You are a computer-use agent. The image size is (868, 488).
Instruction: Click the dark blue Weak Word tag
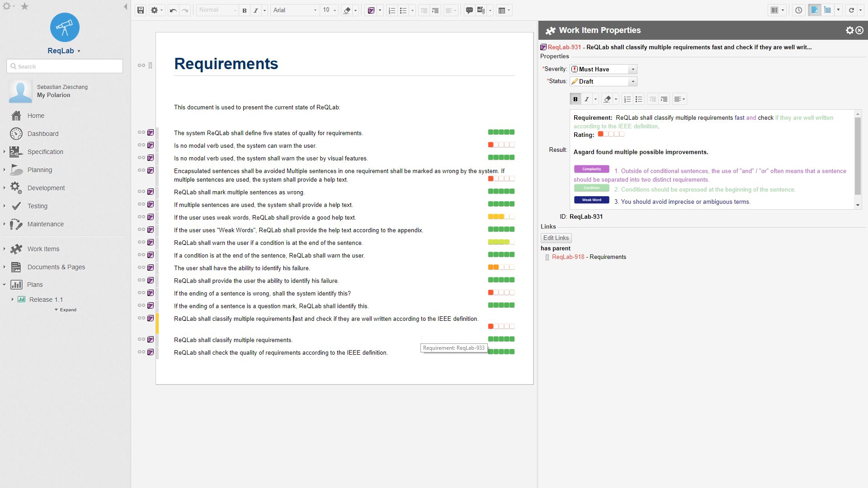pyautogui.click(x=592, y=200)
